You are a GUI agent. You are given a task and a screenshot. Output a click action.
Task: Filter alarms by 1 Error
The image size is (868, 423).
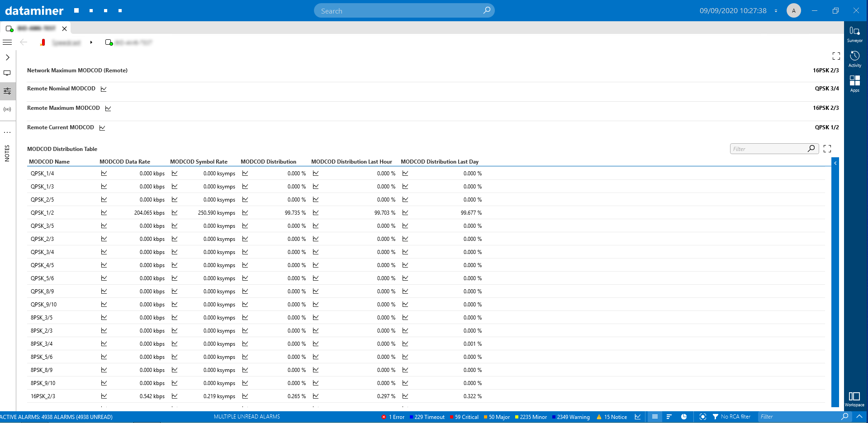click(x=393, y=417)
